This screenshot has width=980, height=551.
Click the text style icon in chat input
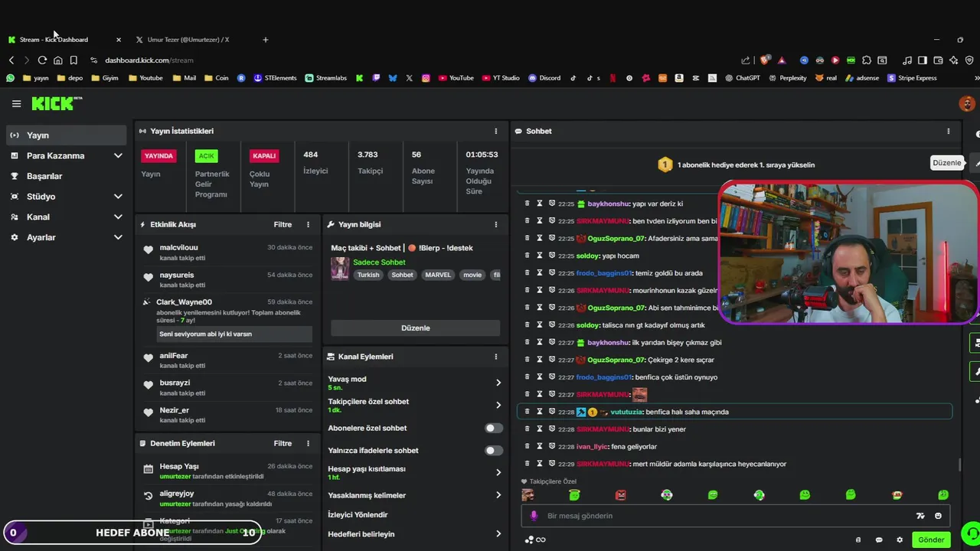[920, 516]
